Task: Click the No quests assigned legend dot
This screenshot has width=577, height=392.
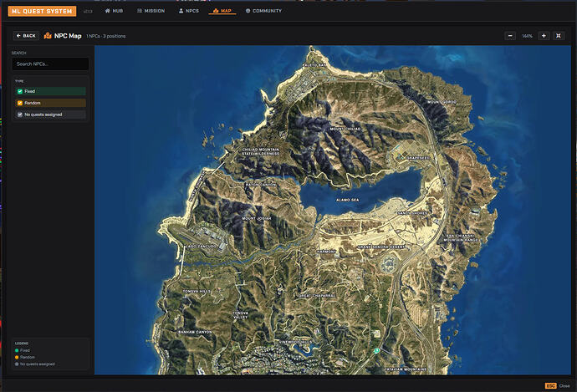Action: (x=17, y=364)
